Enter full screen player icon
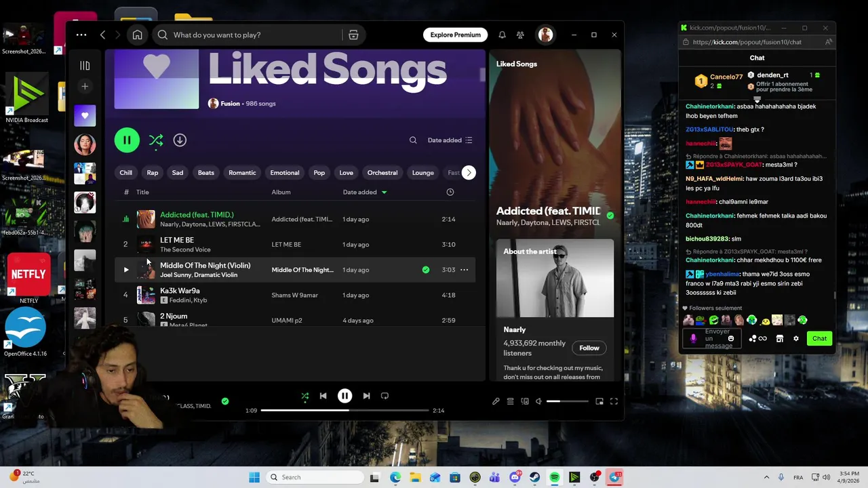The height and width of the screenshot is (488, 868). [x=614, y=401]
